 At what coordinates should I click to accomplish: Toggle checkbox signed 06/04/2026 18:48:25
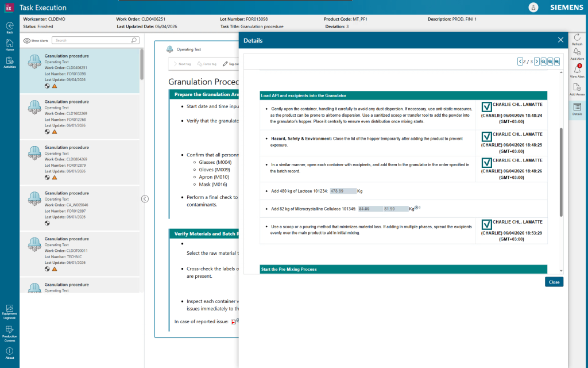pos(486,137)
